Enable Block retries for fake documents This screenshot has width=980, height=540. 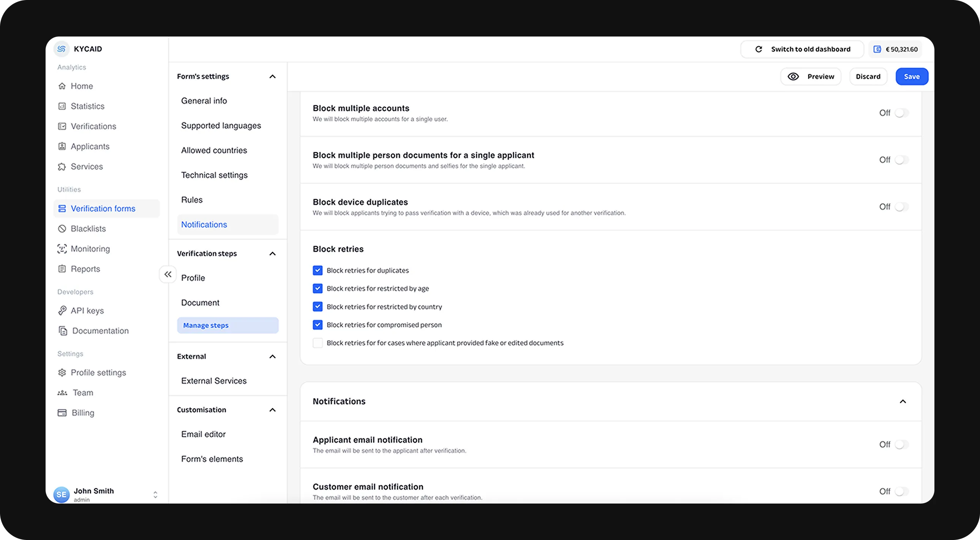click(317, 343)
